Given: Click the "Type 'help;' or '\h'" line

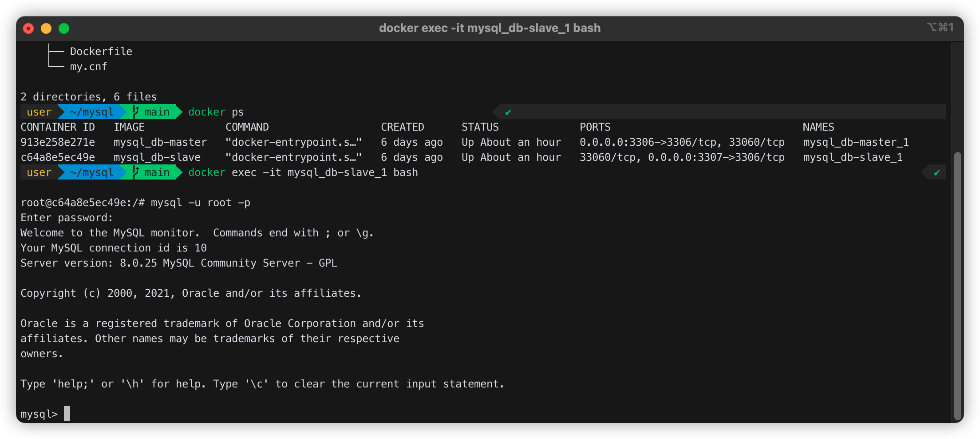Looking at the screenshot, I should pos(262,384).
